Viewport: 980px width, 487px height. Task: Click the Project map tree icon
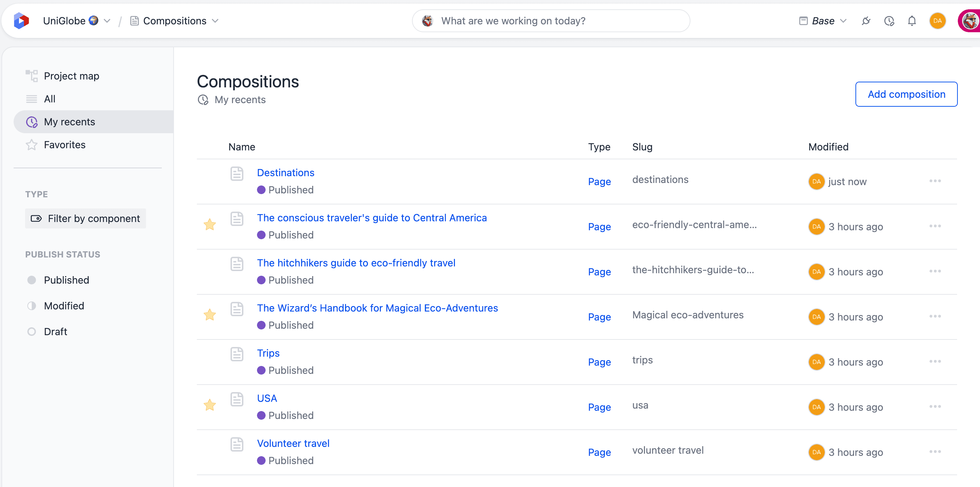pos(31,76)
